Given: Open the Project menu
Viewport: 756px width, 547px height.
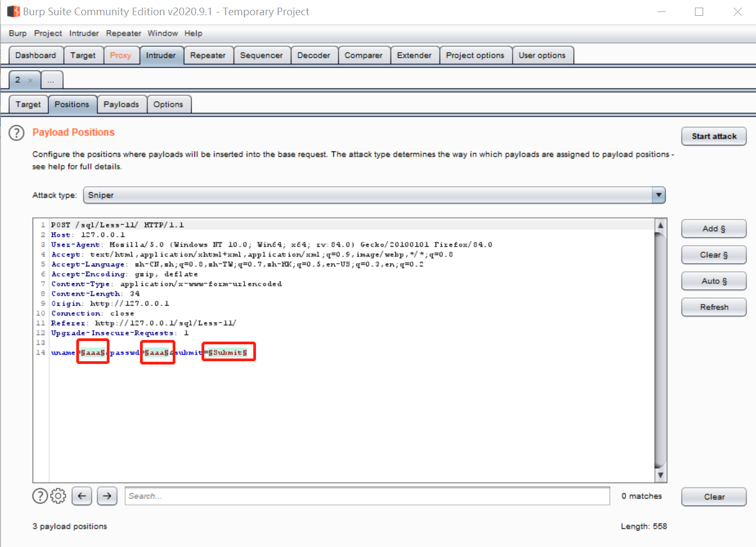Looking at the screenshot, I should tap(48, 33).
